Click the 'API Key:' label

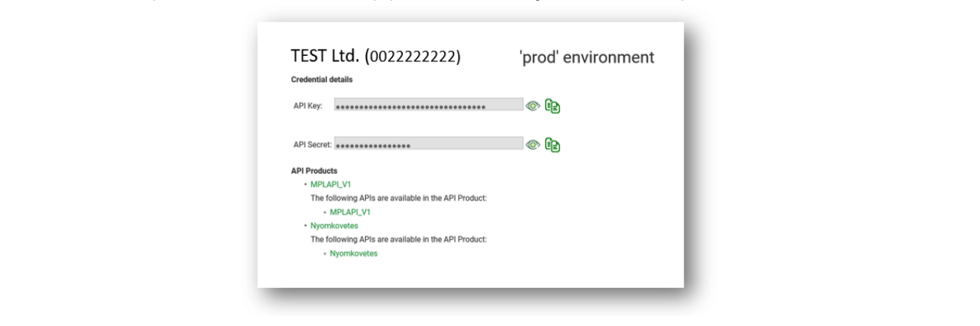pyautogui.click(x=308, y=106)
